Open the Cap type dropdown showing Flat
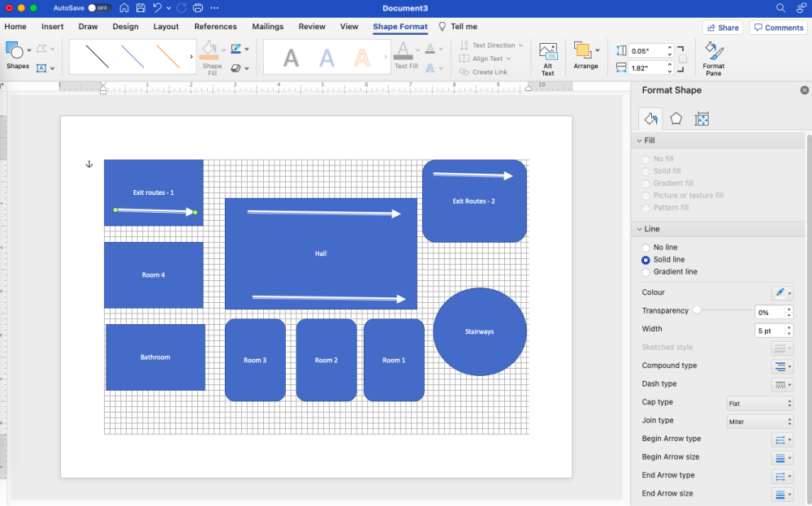Image resolution: width=812 pixels, height=506 pixels. tap(759, 403)
